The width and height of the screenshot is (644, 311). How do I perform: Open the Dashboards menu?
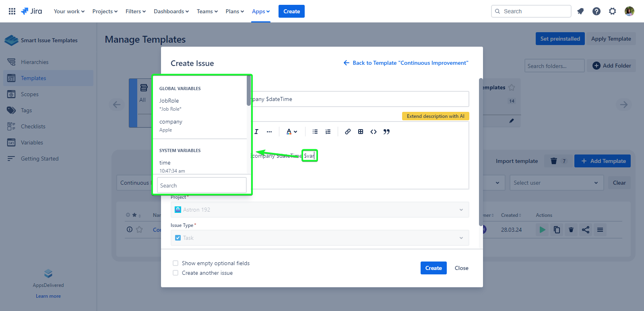point(171,11)
